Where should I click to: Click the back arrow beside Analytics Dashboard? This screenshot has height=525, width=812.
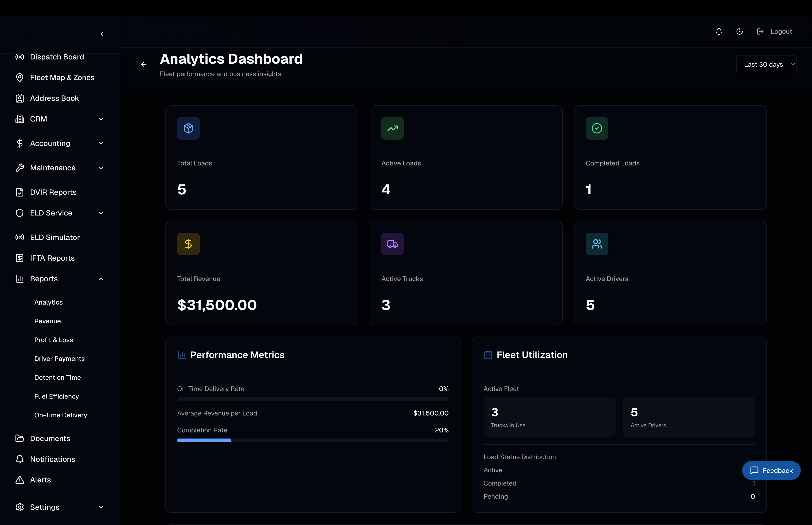(144, 64)
